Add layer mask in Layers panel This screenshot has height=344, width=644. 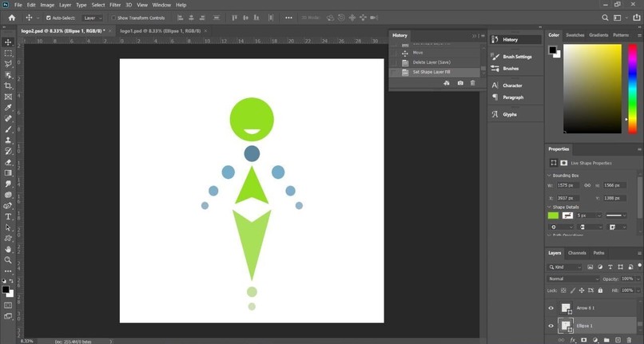pyautogui.click(x=583, y=340)
